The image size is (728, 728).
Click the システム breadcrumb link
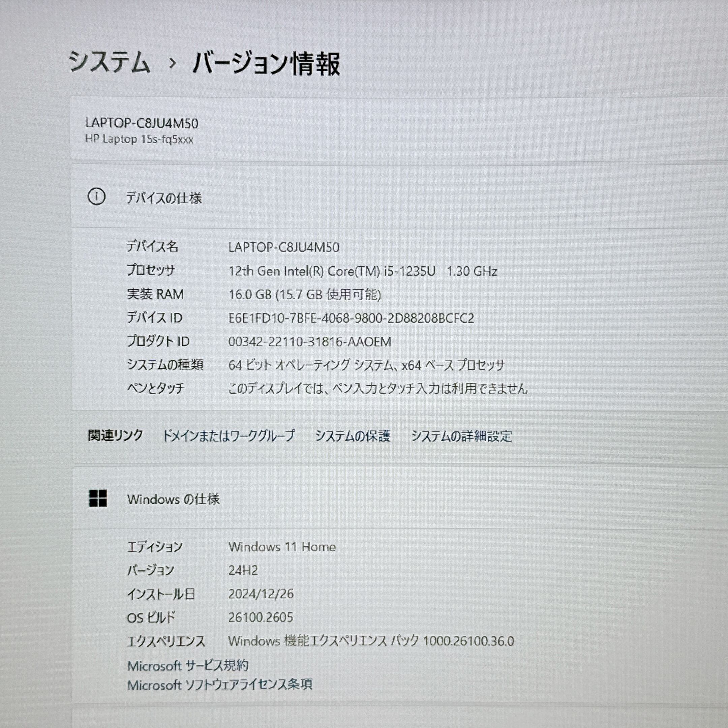(109, 63)
